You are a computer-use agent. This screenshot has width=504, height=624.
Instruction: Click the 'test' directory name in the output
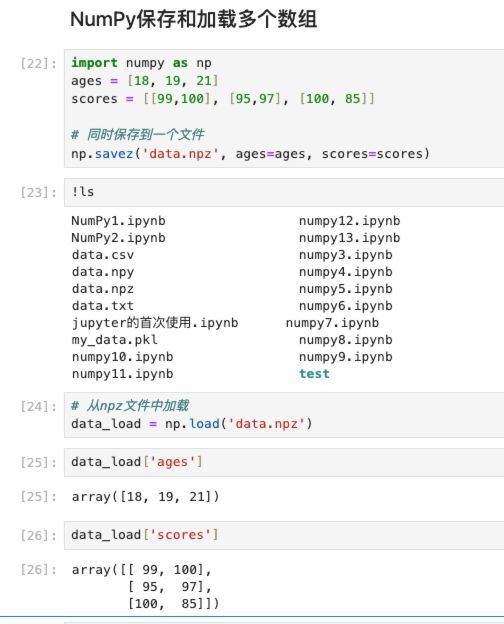[315, 374]
